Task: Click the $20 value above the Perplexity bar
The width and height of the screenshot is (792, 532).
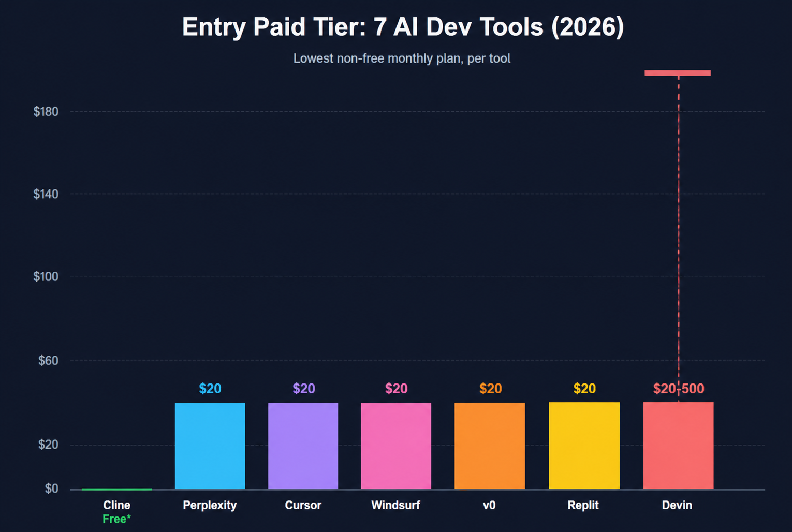Action: pos(210,389)
